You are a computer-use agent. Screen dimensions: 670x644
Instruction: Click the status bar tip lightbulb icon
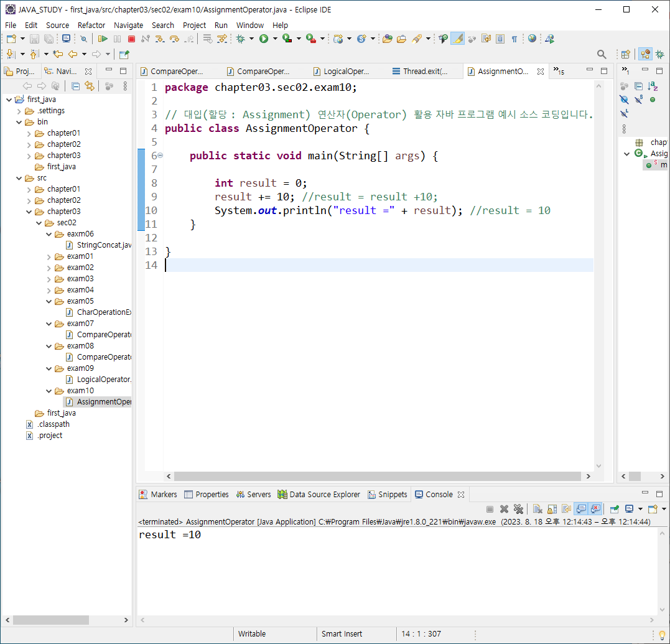[x=662, y=635]
